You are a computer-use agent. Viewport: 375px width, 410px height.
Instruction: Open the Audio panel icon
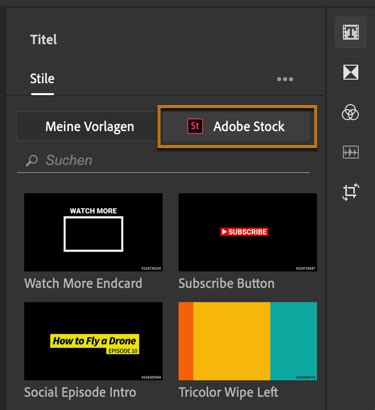click(351, 152)
